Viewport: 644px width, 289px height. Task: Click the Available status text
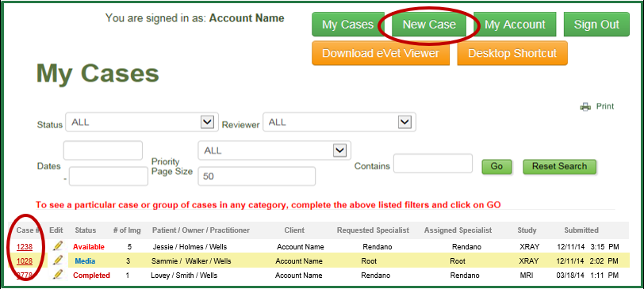(x=89, y=247)
